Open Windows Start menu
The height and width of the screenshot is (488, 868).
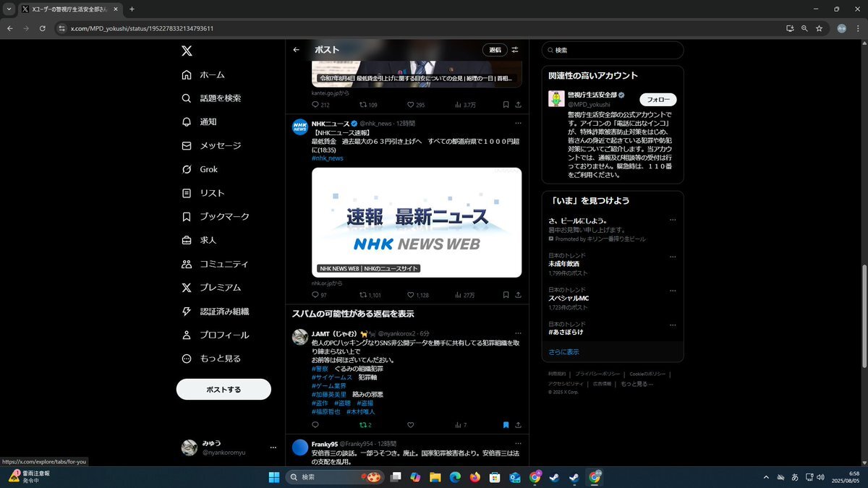click(274, 477)
